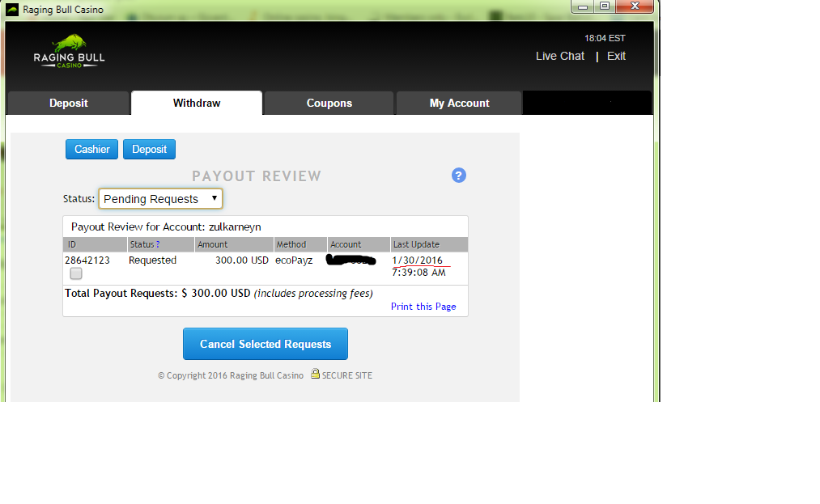The image size is (820, 504).
Task: Click the Account column header
Action: (x=359, y=244)
